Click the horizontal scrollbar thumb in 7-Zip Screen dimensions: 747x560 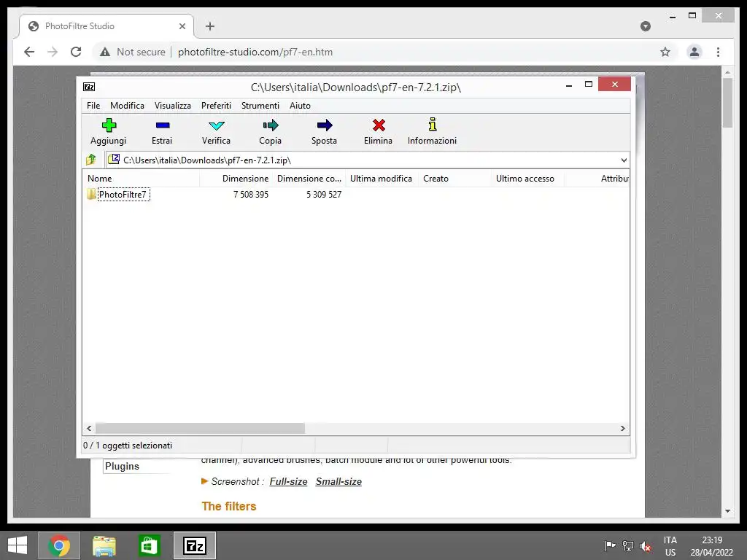[x=200, y=428]
